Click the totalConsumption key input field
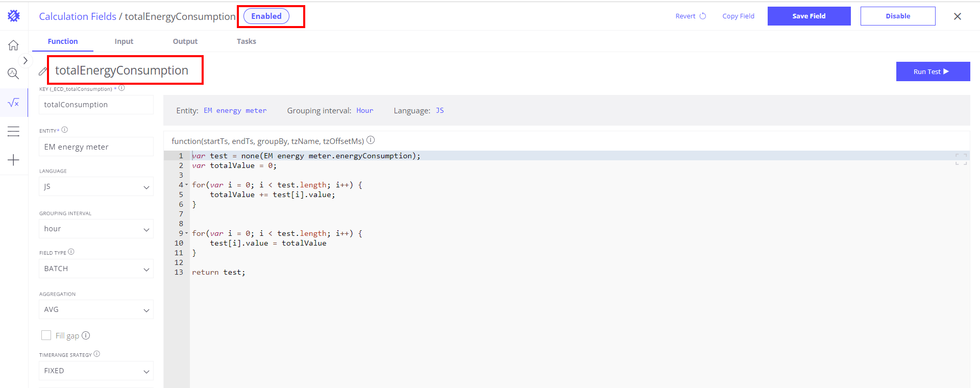This screenshot has height=388, width=980. pyautogui.click(x=96, y=105)
